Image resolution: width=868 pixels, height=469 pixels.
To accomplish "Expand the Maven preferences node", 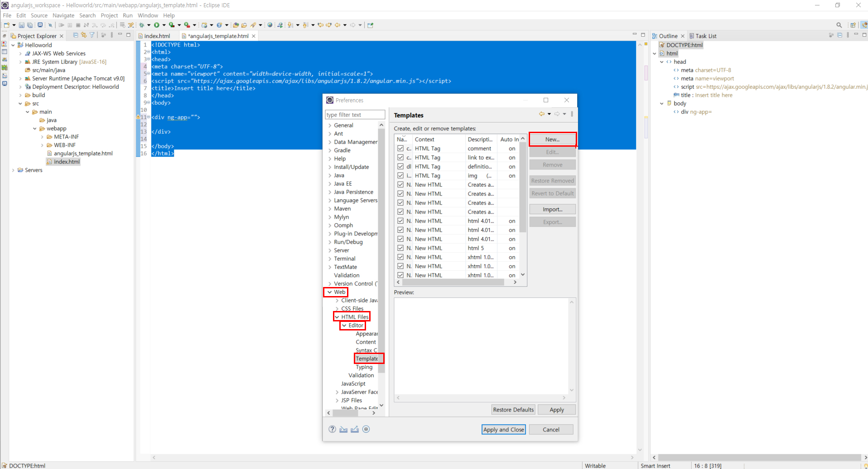I will point(329,209).
